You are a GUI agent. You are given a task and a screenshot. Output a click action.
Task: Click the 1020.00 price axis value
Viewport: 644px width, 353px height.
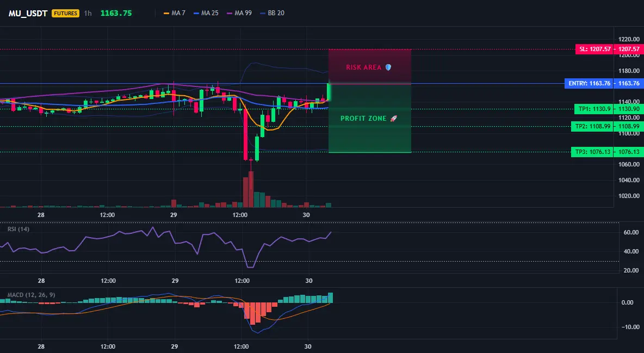[x=629, y=196]
